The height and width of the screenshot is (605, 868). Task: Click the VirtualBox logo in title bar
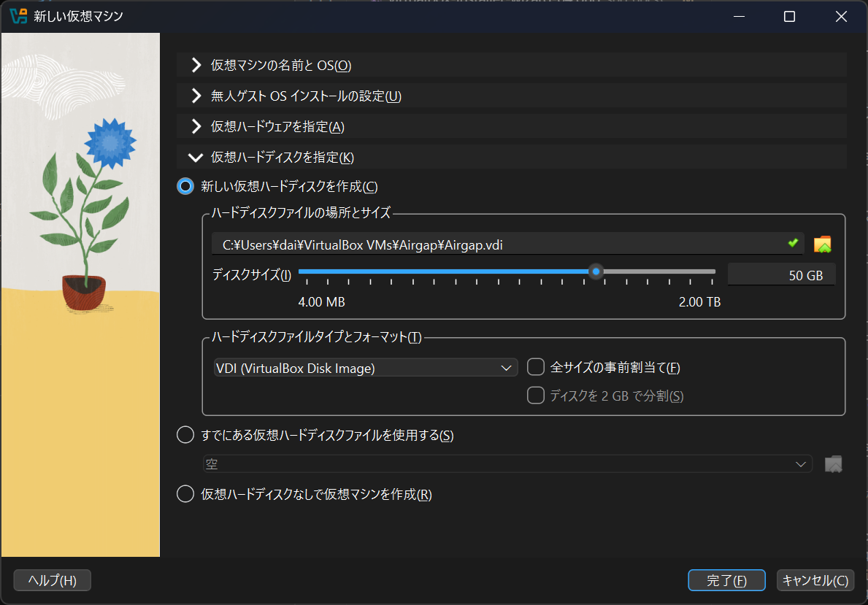click(18, 16)
